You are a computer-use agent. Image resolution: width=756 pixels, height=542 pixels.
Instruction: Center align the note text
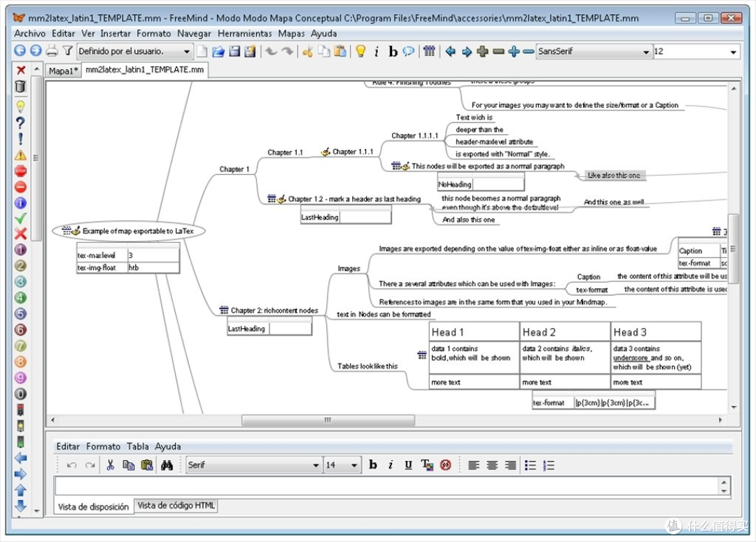tap(492, 465)
